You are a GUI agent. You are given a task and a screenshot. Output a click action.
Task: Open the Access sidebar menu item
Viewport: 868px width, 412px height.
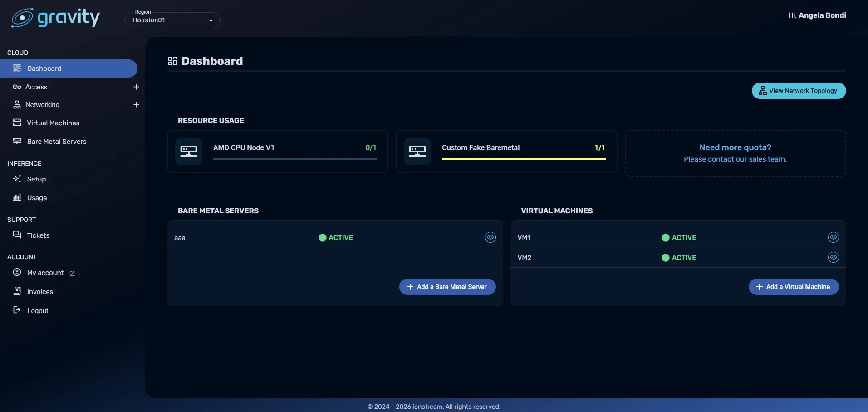point(36,87)
